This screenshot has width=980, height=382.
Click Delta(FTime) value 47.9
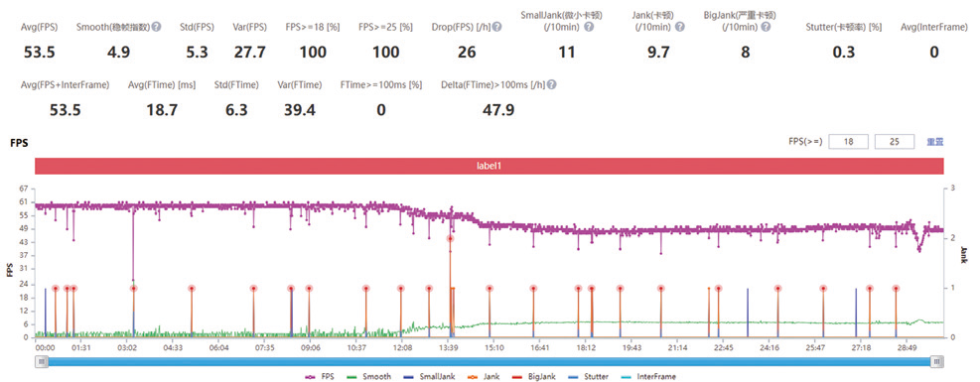point(498,110)
